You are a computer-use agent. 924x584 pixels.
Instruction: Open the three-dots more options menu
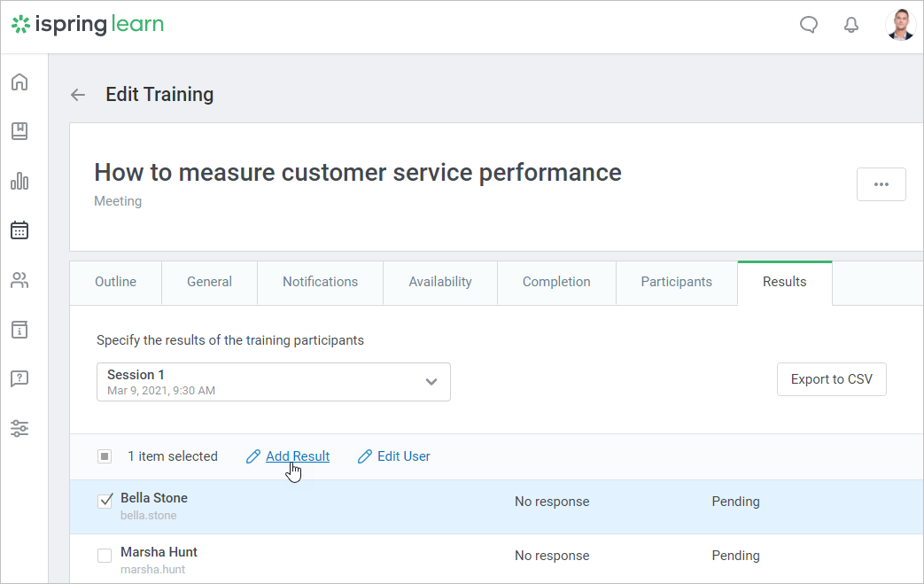click(x=881, y=184)
